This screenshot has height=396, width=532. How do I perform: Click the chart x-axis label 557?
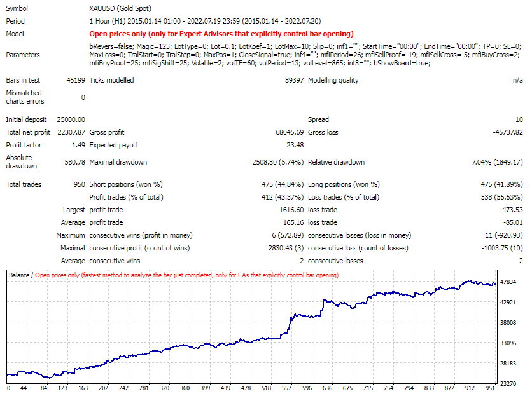click(287, 388)
